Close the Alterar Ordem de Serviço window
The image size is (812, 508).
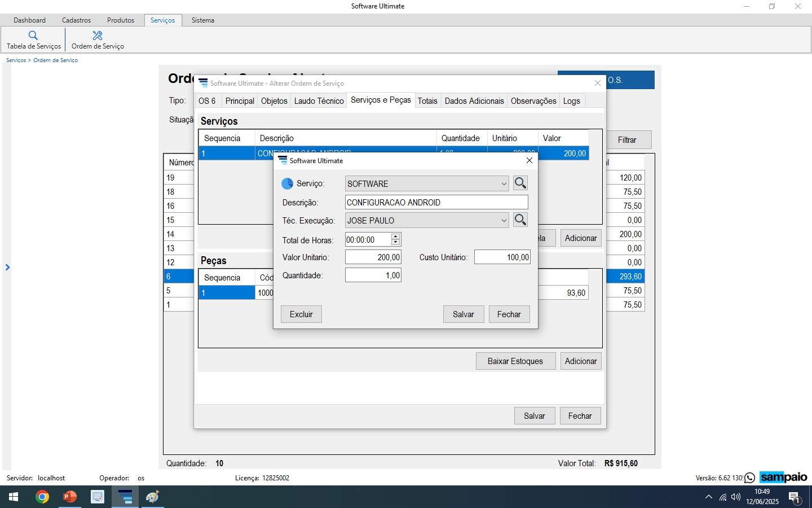coord(598,84)
